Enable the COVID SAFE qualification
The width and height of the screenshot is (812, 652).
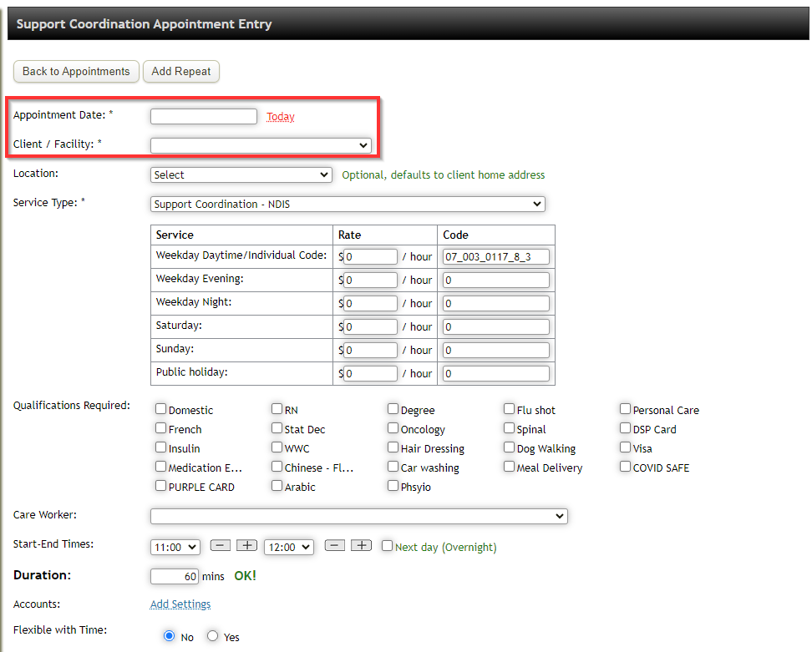(x=625, y=467)
